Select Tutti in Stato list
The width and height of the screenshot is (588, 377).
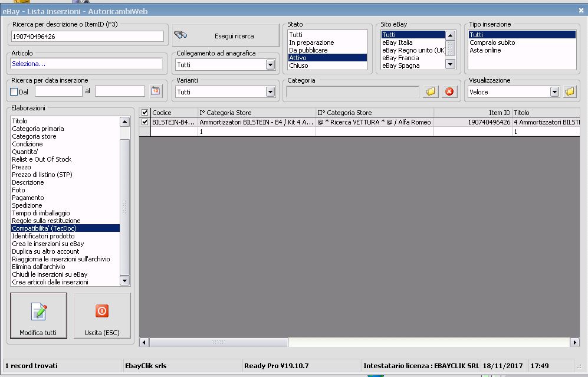(327, 34)
